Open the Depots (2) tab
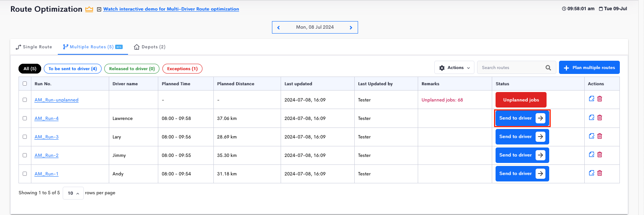 150,47
